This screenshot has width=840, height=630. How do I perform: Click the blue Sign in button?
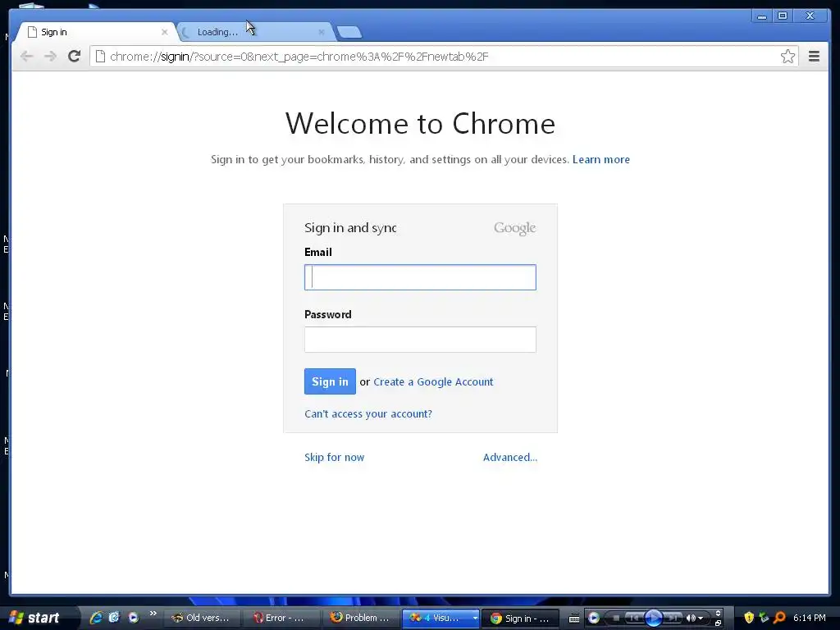[330, 381]
